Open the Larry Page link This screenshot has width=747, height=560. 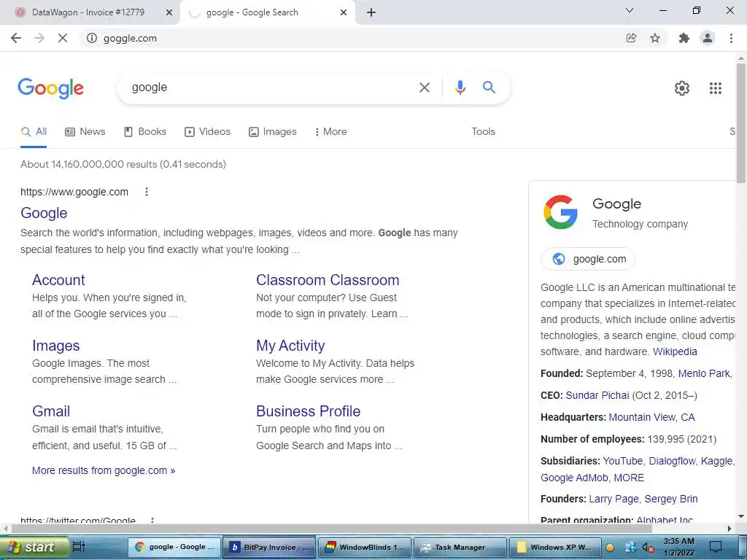point(614,499)
